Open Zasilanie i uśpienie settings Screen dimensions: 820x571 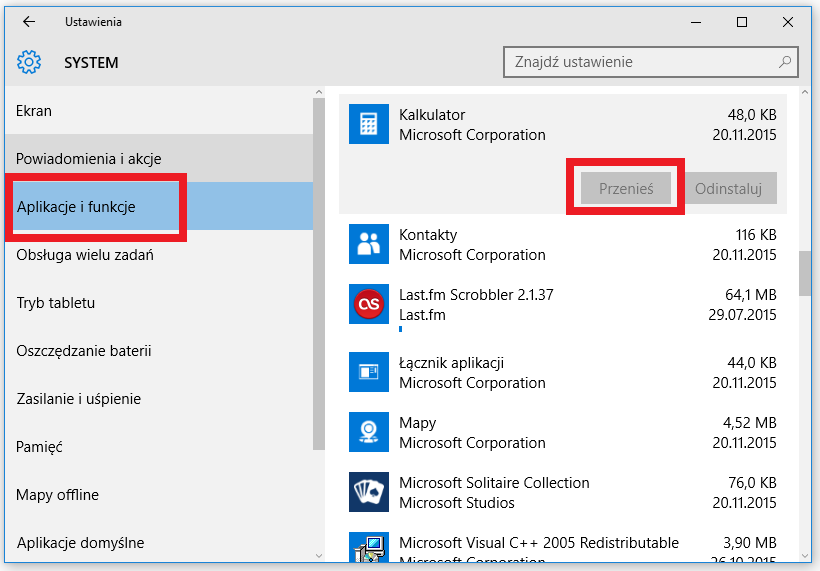(x=159, y=399)
